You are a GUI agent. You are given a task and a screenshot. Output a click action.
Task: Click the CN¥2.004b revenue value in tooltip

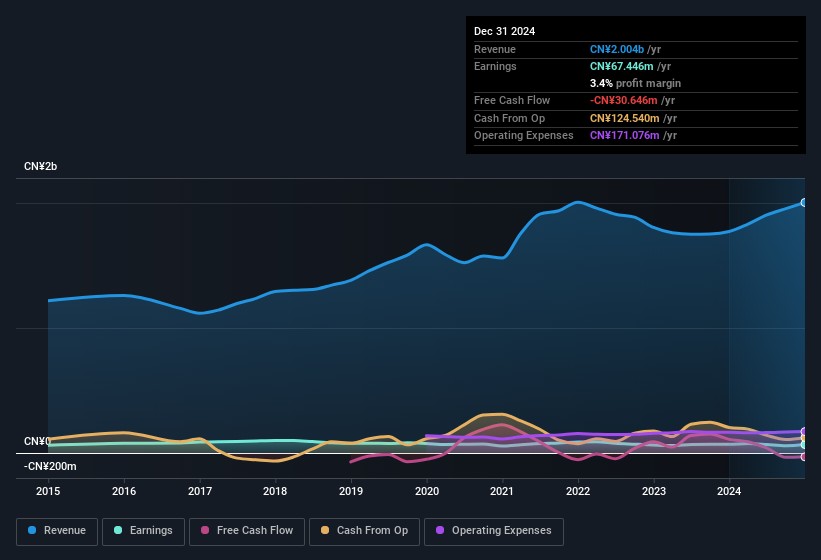pyautogui.click(x=617, y=49)
